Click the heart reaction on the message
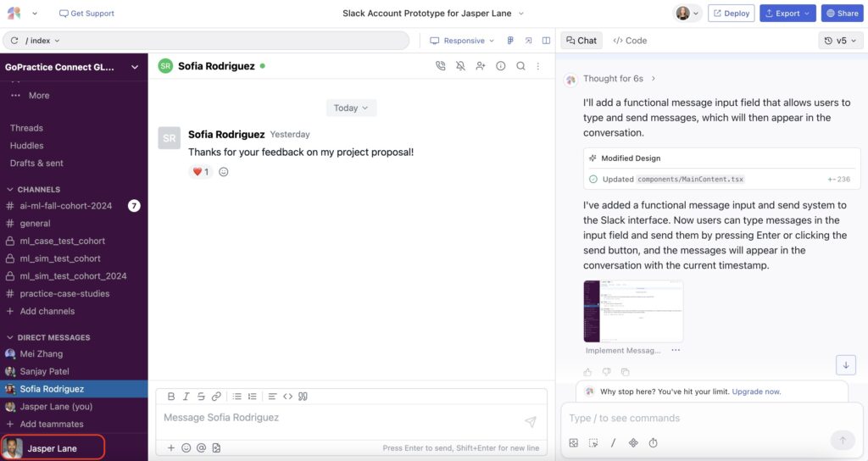868x461 pixels. (x=201, y=171)
